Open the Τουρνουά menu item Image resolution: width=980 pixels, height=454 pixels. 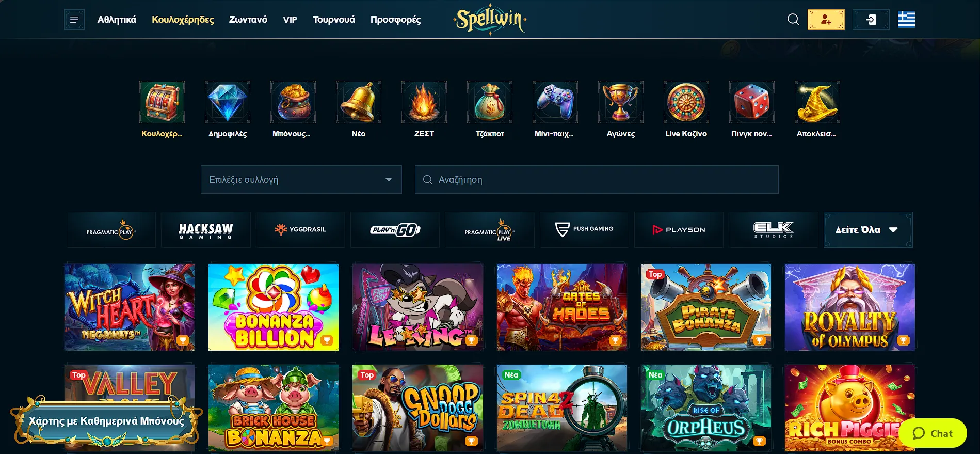coord(334,20)
